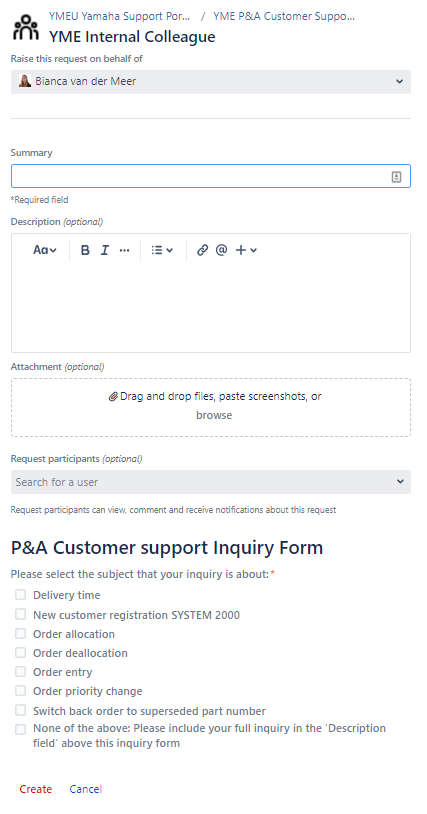Open the list formatting dropdown
427x814 pixels.
pos(162,250)
